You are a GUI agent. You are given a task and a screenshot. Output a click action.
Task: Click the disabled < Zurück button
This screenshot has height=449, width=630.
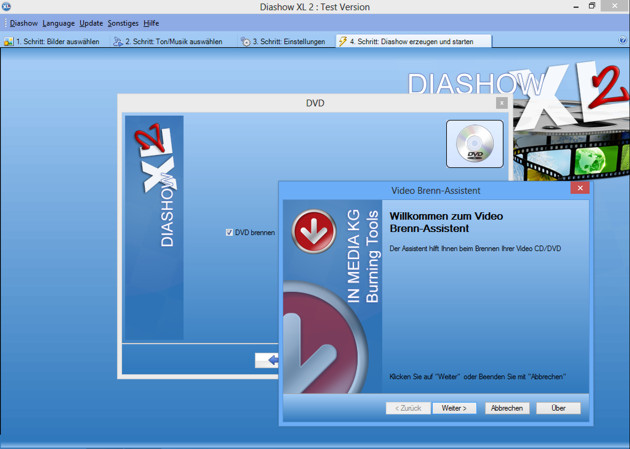click(x=408, y=408)
